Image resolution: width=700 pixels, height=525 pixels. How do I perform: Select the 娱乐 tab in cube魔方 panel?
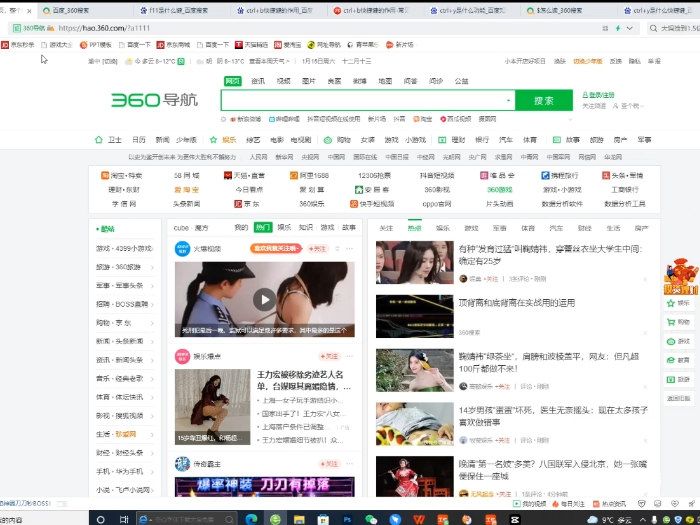pos(284,227)
